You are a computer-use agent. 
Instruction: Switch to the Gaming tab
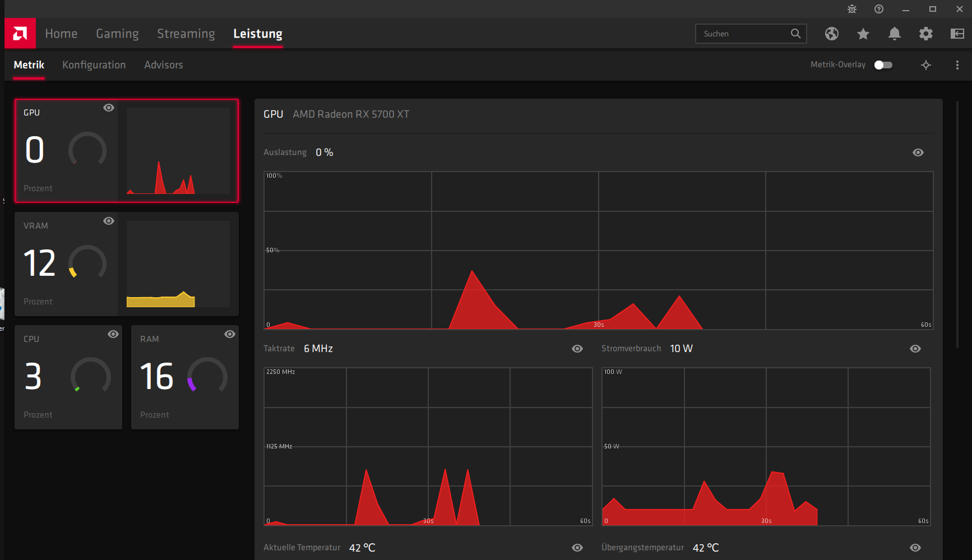point(117,34)
